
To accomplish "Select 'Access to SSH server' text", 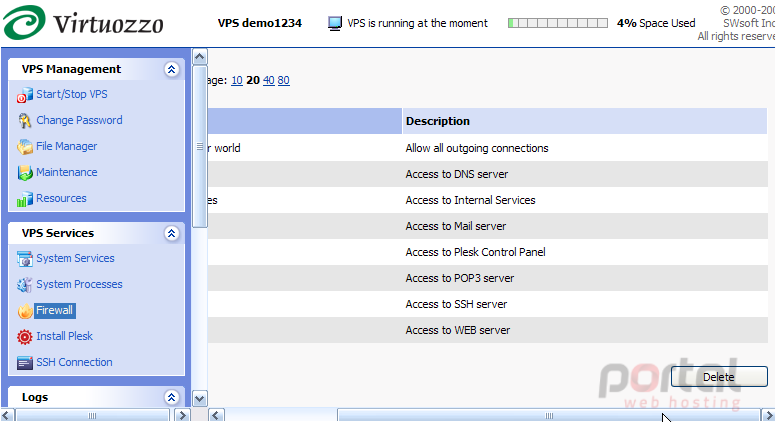I will tap(456, 304).
